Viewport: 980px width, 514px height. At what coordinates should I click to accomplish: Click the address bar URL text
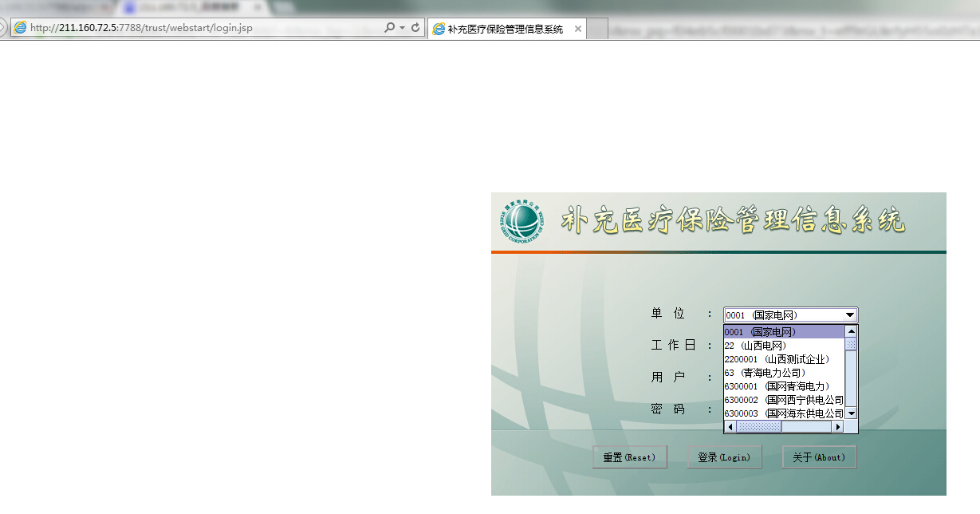pos(141,28)
